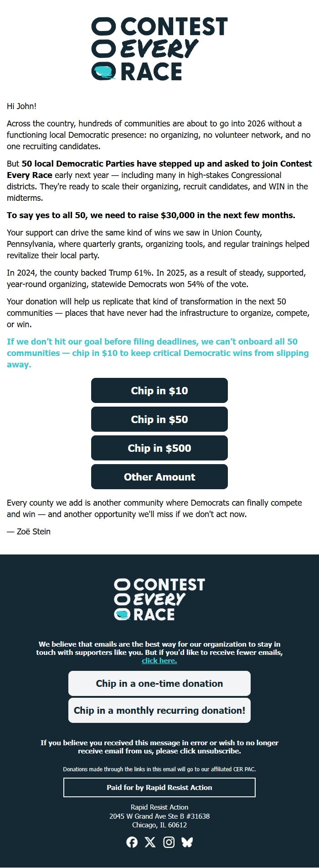Select the Chip in $50 donation button
319x868 pixels.
point(159,419)
